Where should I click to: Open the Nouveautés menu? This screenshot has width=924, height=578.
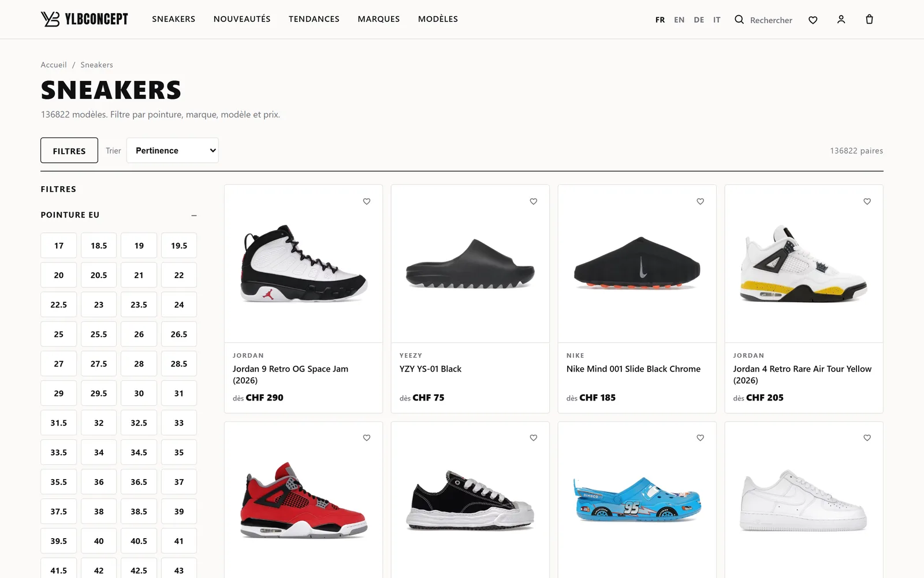(242, 19)
